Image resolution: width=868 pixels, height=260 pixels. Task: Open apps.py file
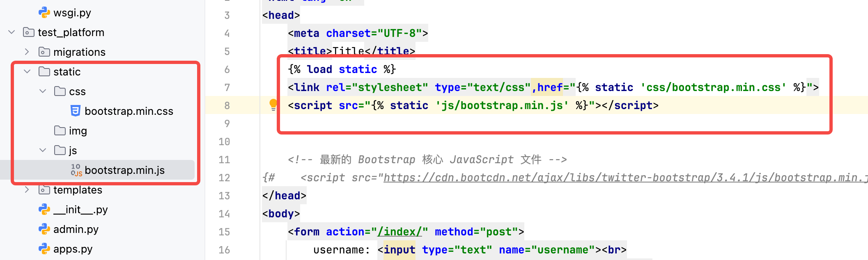[x=73, y=249]
